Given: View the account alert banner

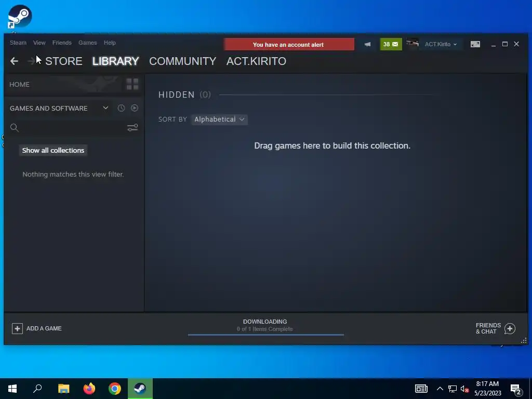Looking at the screenshot, I should point(289,45).
